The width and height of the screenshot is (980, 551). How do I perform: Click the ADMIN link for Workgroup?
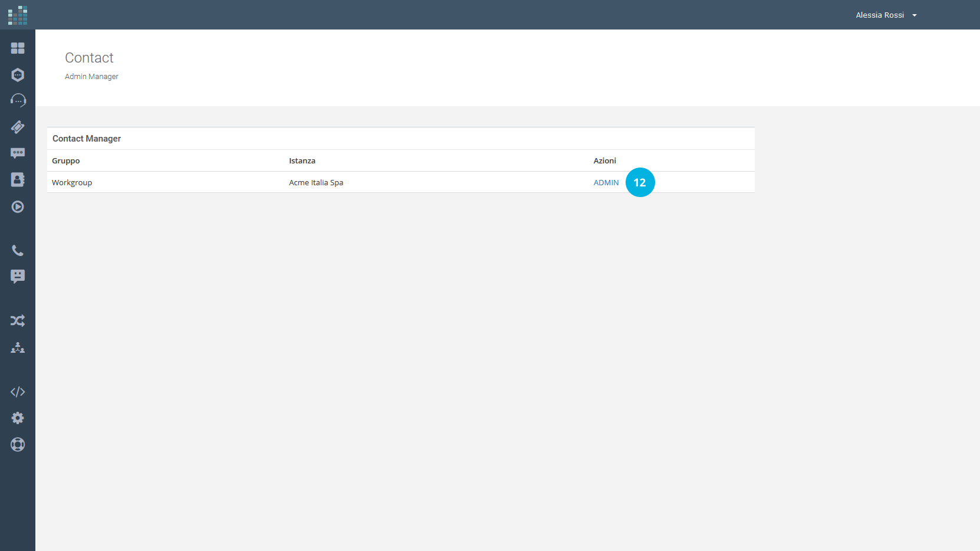click(x=606, y=183)
